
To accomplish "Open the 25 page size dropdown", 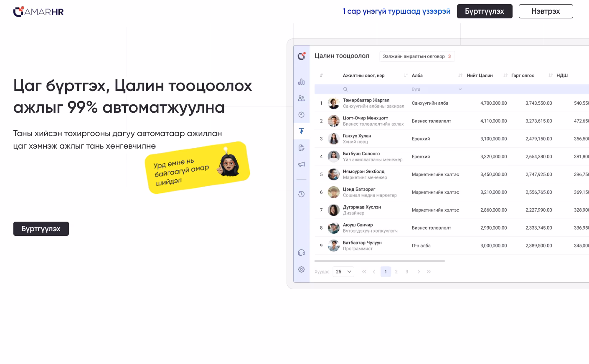I will tap(343, 272).
